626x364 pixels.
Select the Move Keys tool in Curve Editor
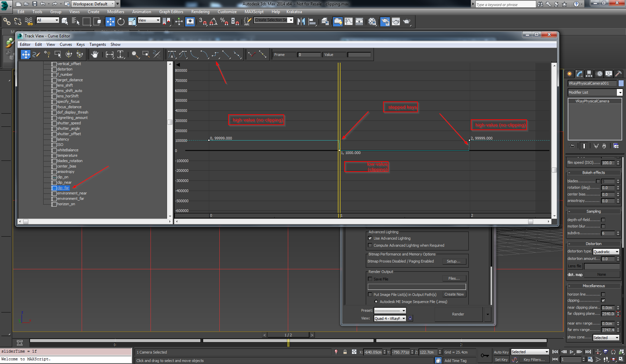(x=26, y=54)
